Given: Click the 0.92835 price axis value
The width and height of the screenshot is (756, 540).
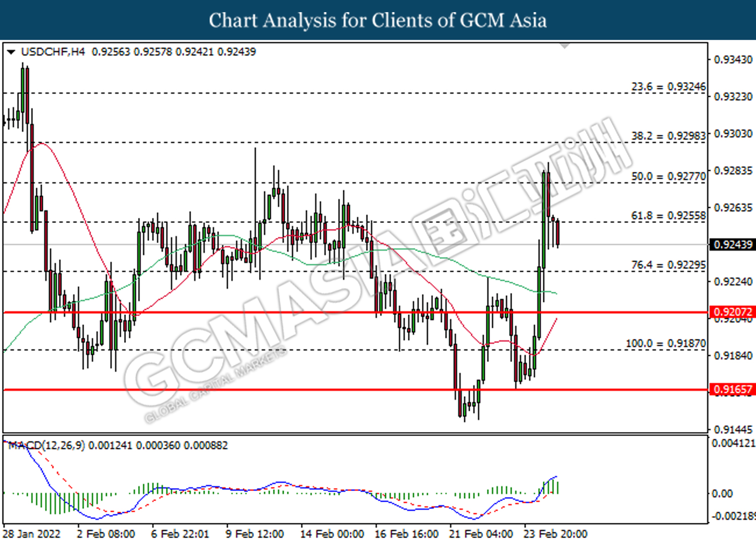Looking at the screenshot, I should [x=733, y=170].
